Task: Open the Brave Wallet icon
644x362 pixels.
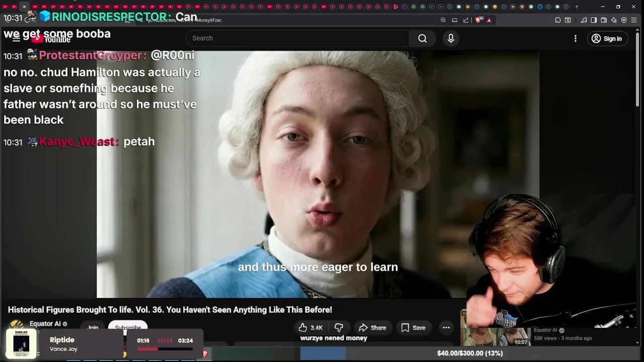Action: [604, 20]
